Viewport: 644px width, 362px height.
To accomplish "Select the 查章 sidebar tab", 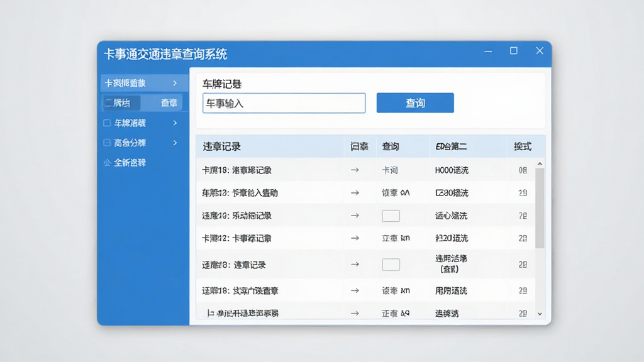I will click(x=169, y=103).
